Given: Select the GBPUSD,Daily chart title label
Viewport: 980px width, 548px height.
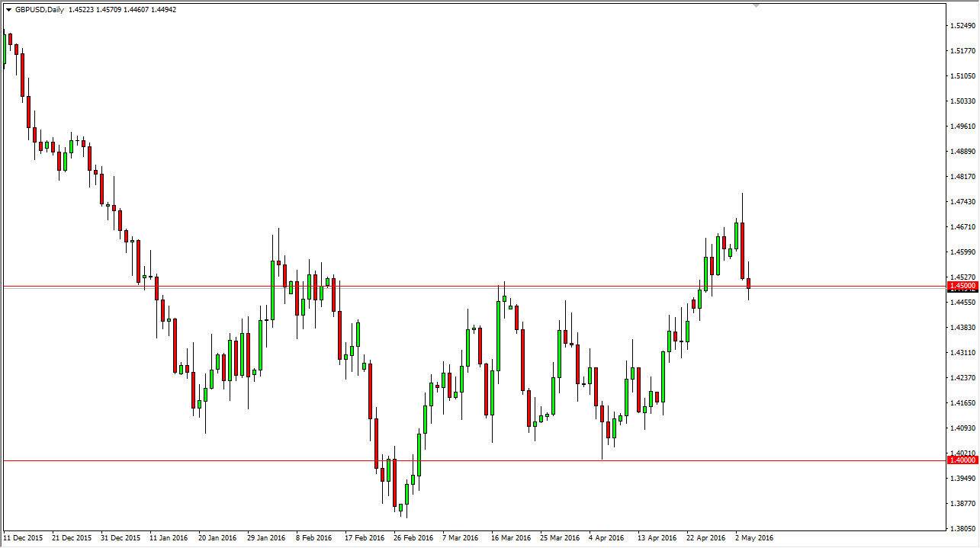Looking at the screenshot, I should click(42, 10).
